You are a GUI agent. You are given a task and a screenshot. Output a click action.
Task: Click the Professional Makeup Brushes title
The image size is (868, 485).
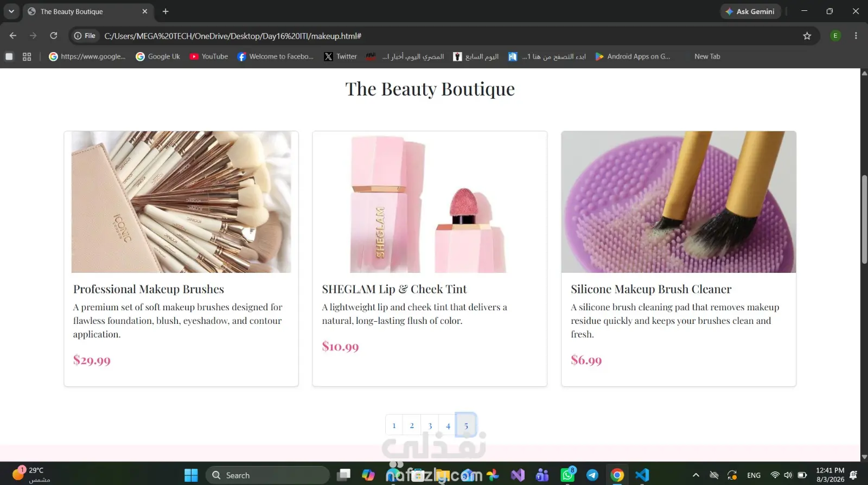[x=149, y=289]
